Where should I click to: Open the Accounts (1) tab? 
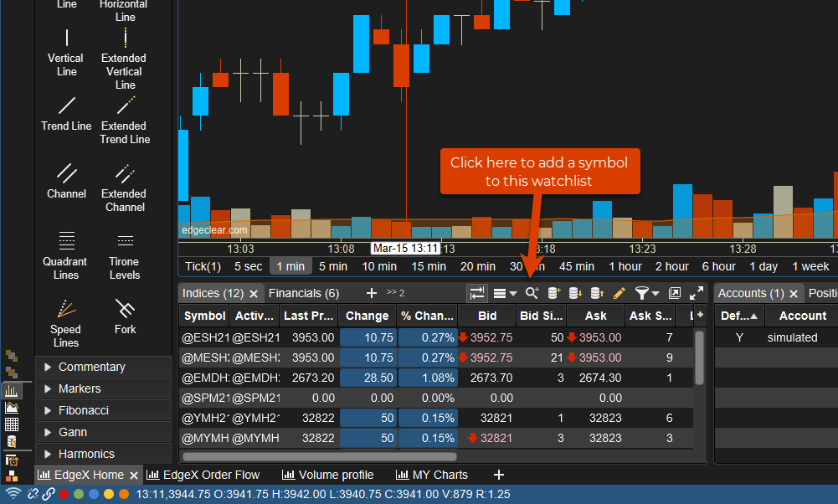point(751,293)
